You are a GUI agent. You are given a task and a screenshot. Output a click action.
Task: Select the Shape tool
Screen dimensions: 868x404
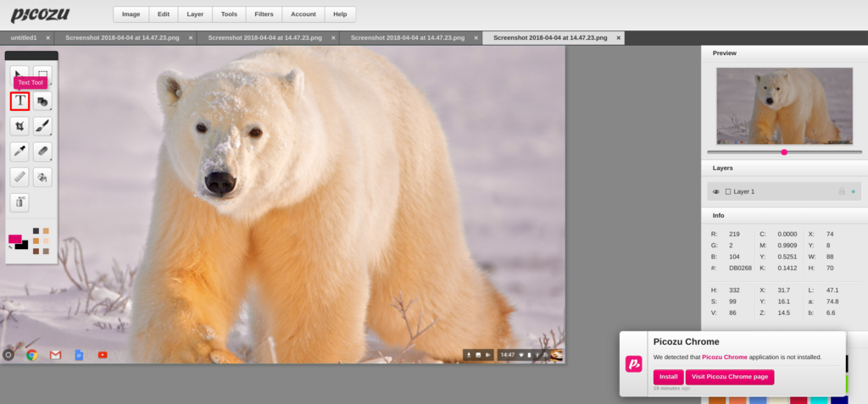(42, 101)
